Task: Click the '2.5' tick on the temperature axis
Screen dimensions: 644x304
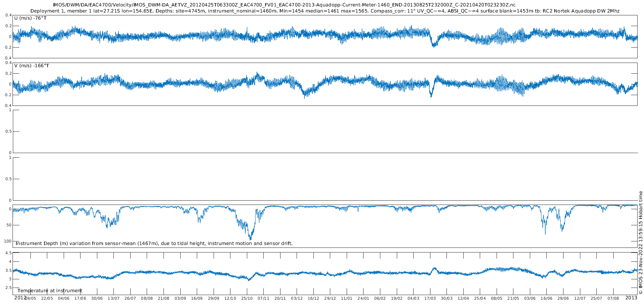Action: (x=8, y=288)
